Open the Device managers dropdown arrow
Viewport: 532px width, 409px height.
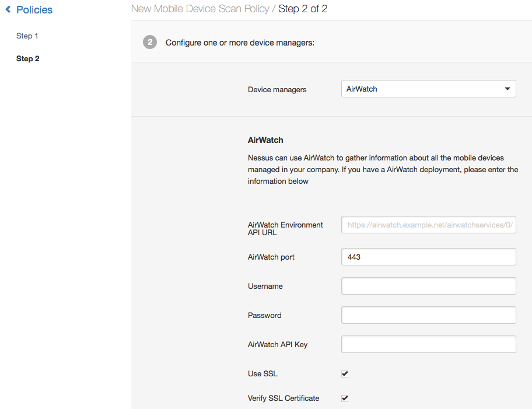(508, 89)
